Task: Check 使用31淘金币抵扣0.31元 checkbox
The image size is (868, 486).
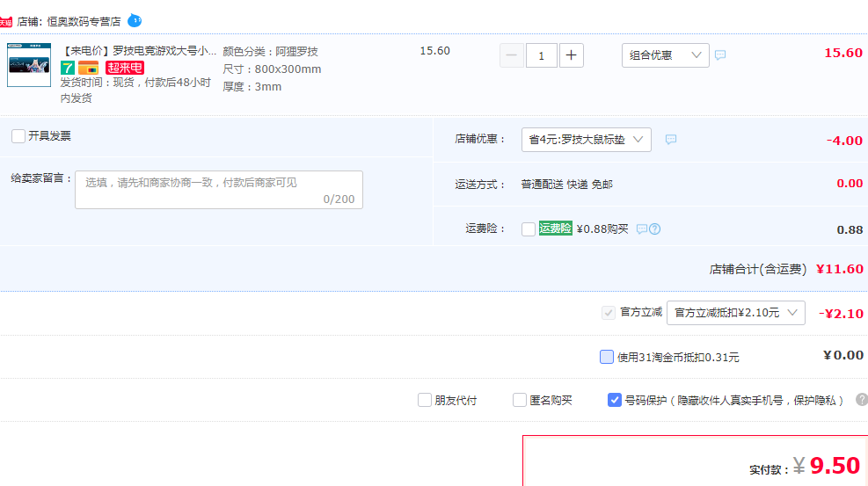Action: (x=607, y=357)
